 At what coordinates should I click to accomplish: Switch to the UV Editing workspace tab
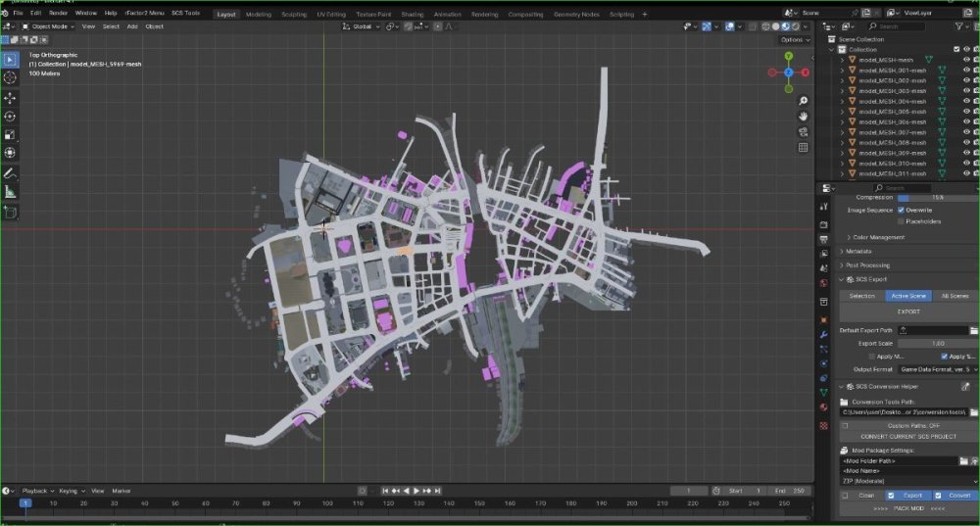pyautogui.click(x=330, y=14)
